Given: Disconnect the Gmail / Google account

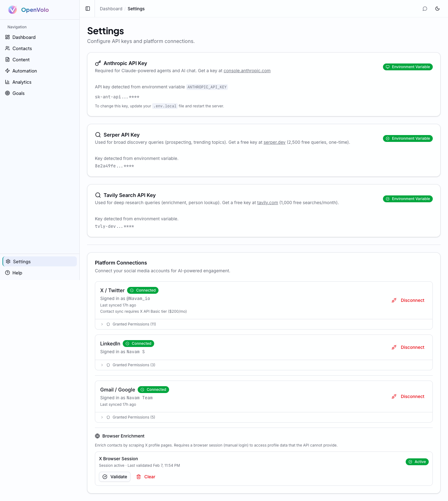Looking at the screenshot, I should coord(408,396).
